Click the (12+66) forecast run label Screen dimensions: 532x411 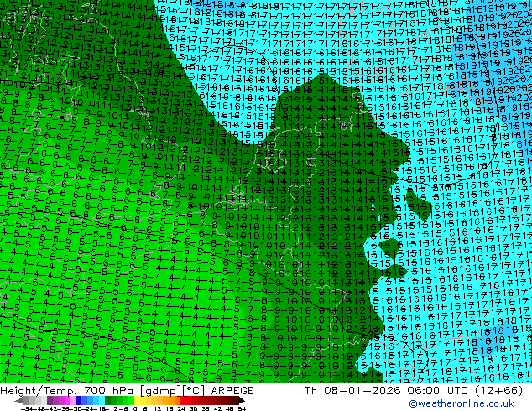[x=498, y=391]
